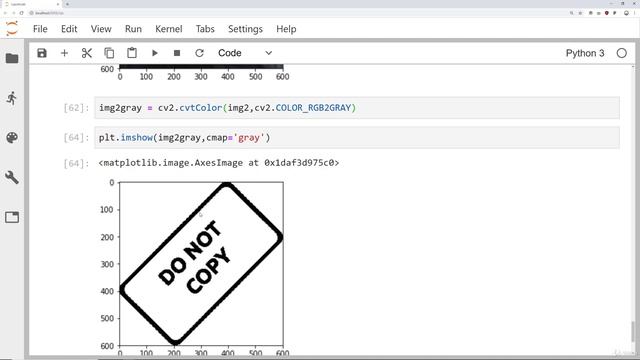The image size is (640, 360).
Task: Open the command palette sidebar icon
Action: 12,138
